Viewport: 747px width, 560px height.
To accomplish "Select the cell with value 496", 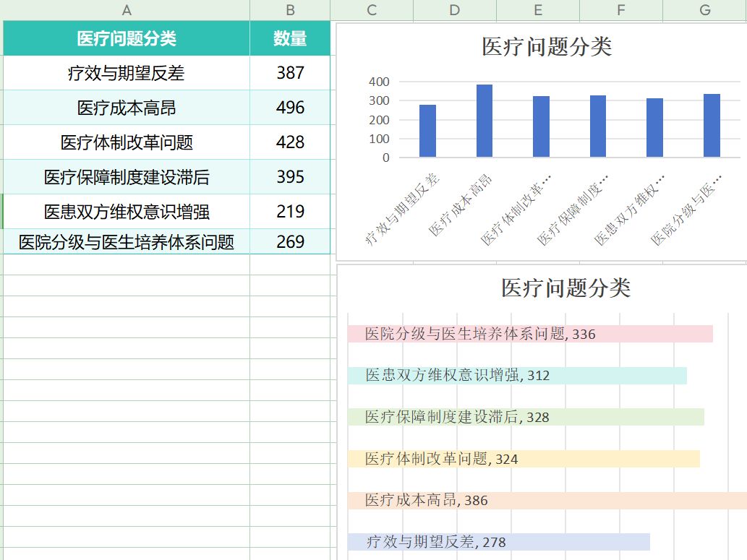I will pos(290,108).
